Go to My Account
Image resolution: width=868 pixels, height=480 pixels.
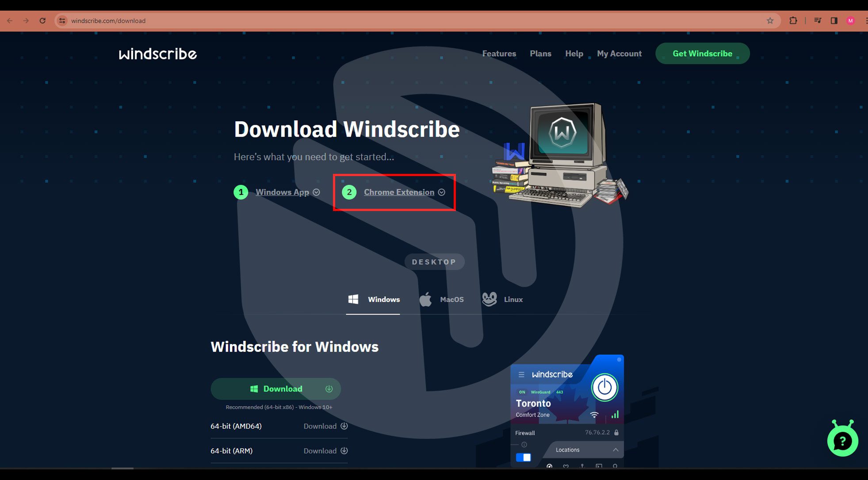[x=619, y=54]
